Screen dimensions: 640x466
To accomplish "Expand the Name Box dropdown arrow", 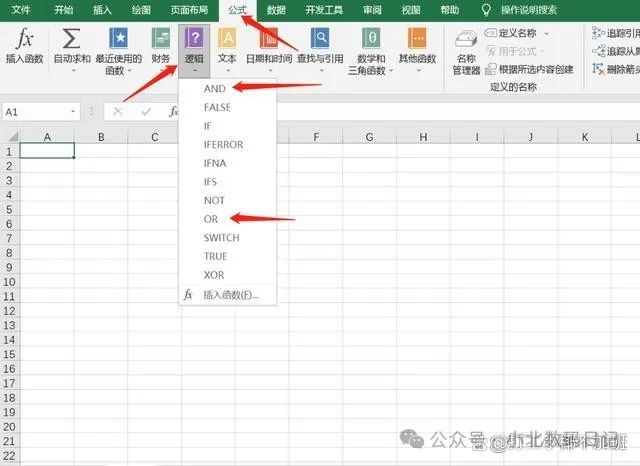I will point(73,111).
